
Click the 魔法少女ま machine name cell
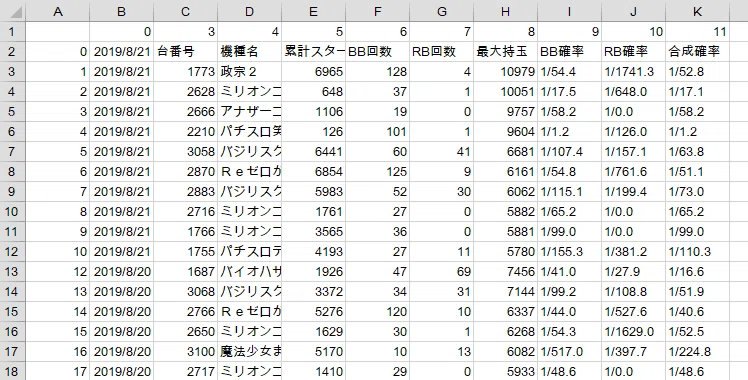[x=249, y=352]
